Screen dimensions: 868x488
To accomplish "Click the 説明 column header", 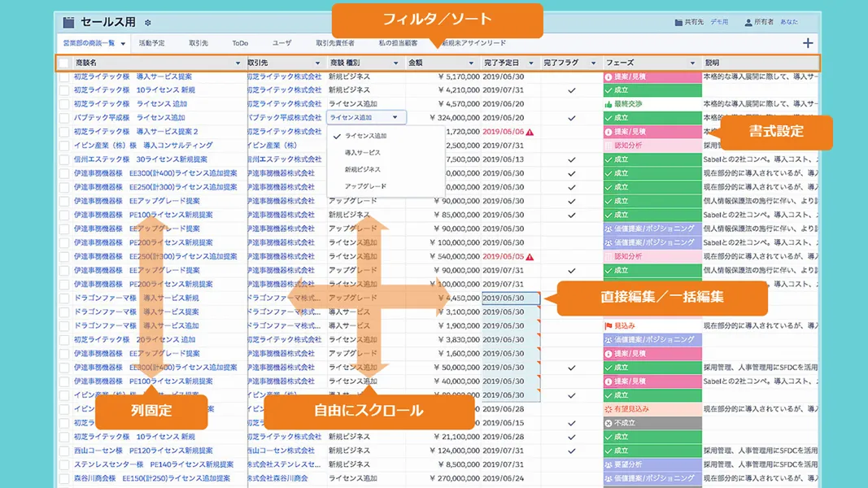I will 760,63.
